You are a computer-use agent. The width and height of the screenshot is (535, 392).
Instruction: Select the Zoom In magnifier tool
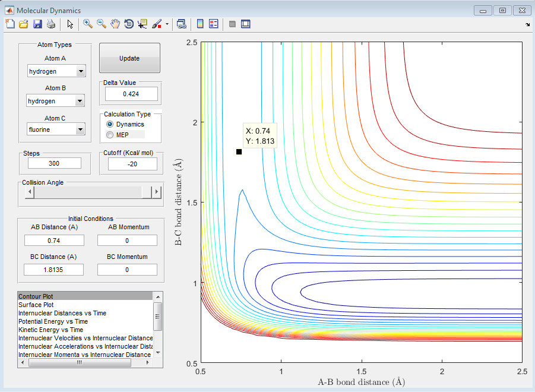pos(88,24)
